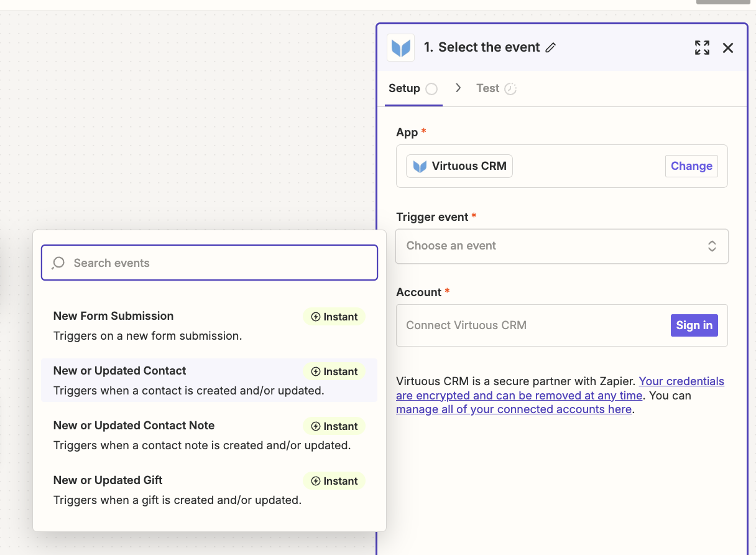Click the credentials encryption link
The image size is (756, 555).
pos(560,388)
